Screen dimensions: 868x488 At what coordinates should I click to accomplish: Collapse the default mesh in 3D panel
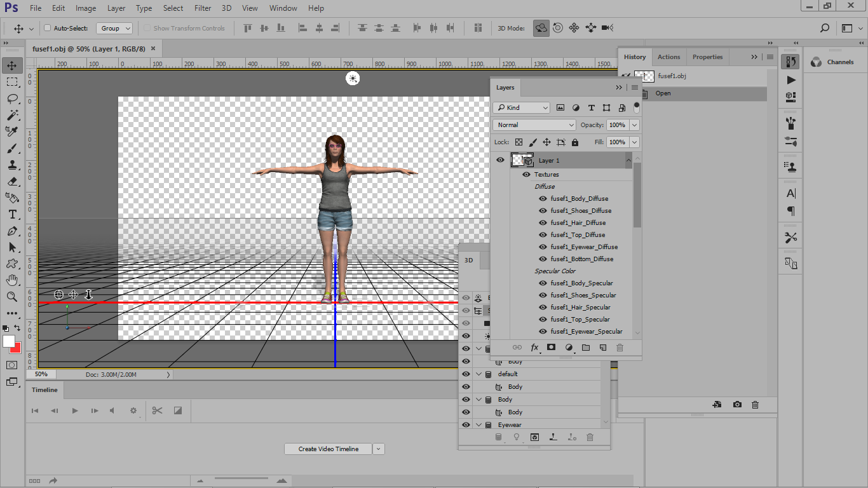(x=479, y=374)
